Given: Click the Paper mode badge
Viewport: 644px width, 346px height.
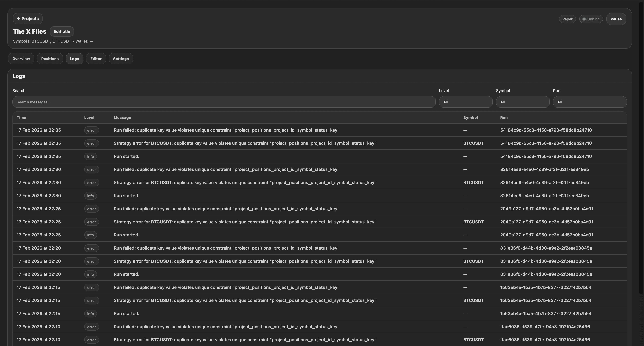Looking at the screenshot, I should point(567,19).
